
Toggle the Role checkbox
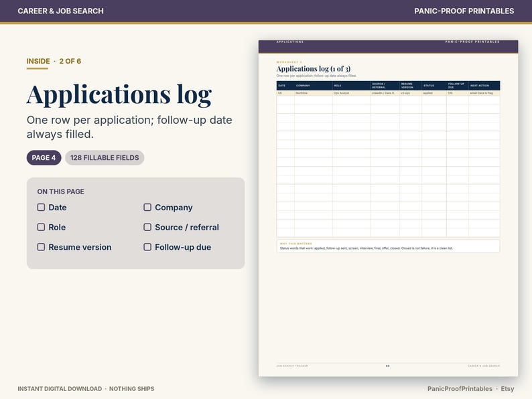click(41, 227)
